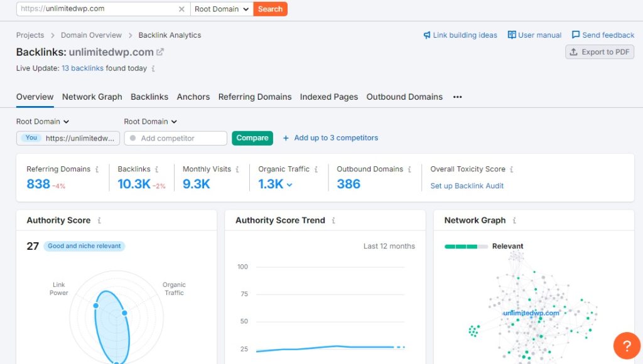Click info icon beside Live Update backlinks
Viewport: 643px width, 364px height.
click(x=153, y=68)
